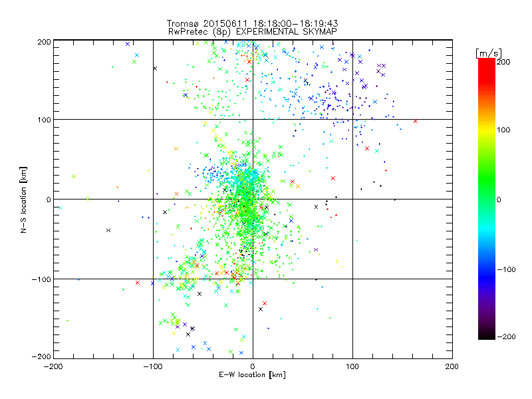Screen dimensions: 532x399
Task: Click x-axis tick label '-200'
Action: pyautogui.click(x=53, y=366)
